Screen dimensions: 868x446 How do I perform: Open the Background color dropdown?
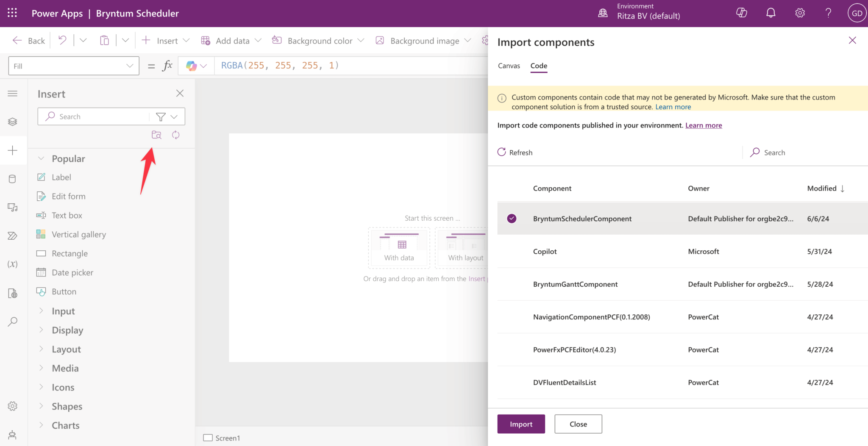pyautogui.click(x=361, y=41)
